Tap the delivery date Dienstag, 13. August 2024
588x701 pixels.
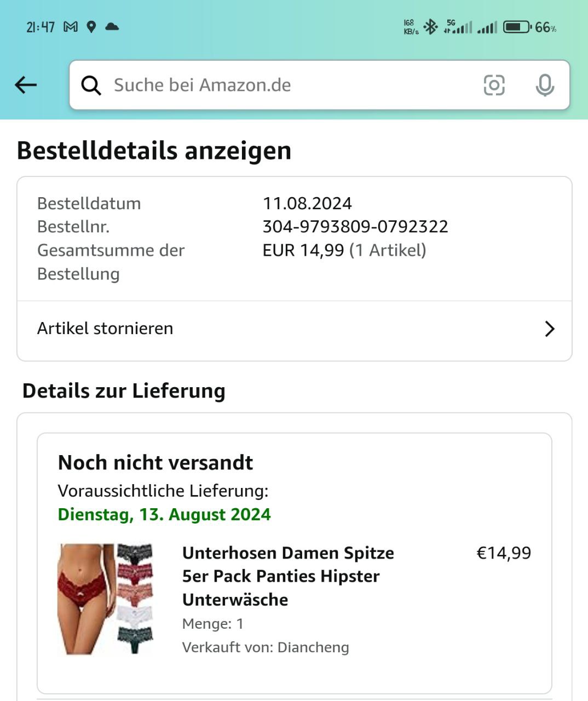pyautogui.click(x=164, y=515)
